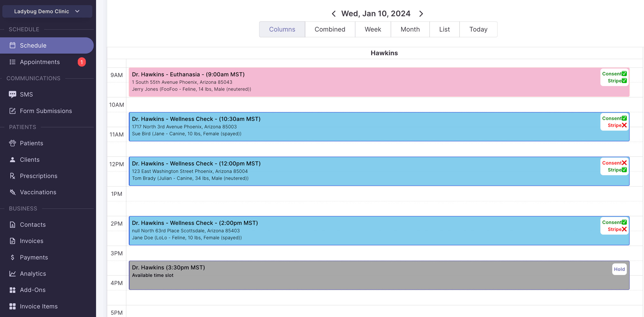The height and width of the screenshot is (317, 644).
Task: Click the Vaccinations syringe icon
Action: tap(13, 192)
